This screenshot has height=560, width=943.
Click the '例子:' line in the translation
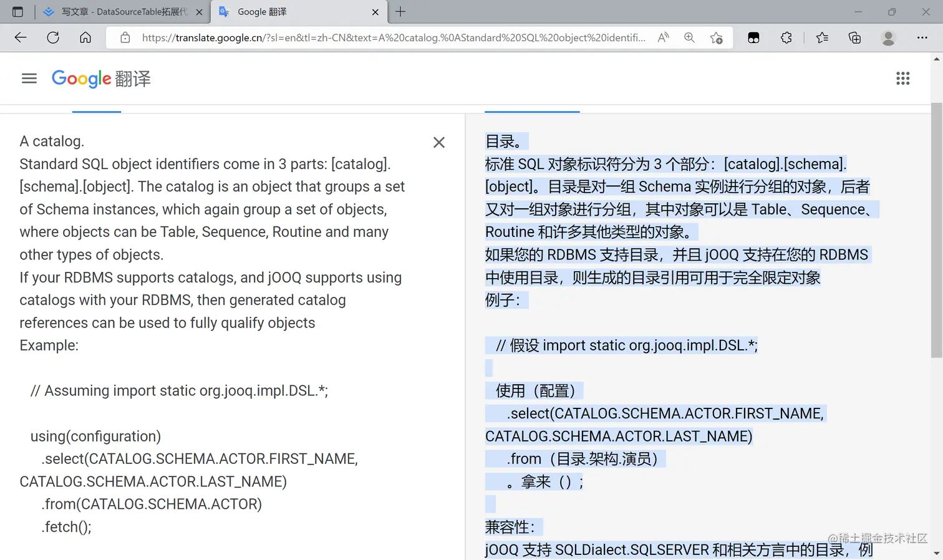click(x=506, y=301)
